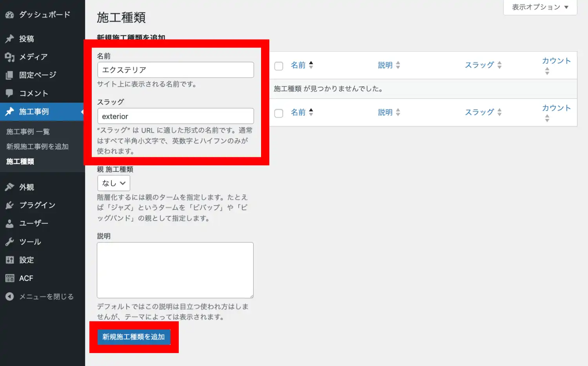Image resolution: width=588 pixels, height=366 pixels.
Task: Sort by 名前 arrows in table header
Action: (x=311, y=65)
